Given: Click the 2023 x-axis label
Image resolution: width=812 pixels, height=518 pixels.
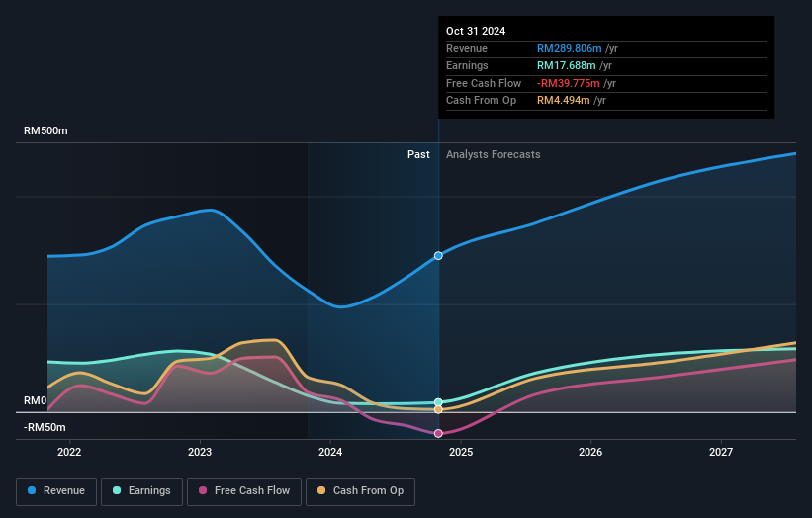Looking at the screenshot, I should pos(200,453).
